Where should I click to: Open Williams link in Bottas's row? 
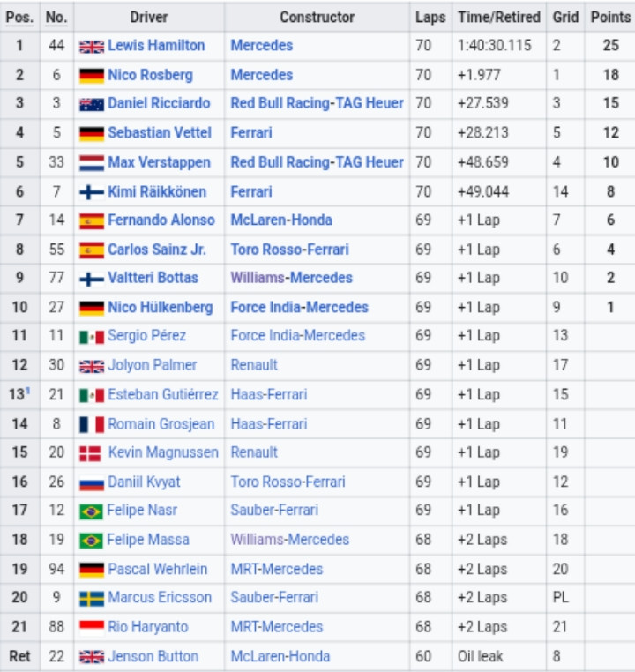click(258, 278)
